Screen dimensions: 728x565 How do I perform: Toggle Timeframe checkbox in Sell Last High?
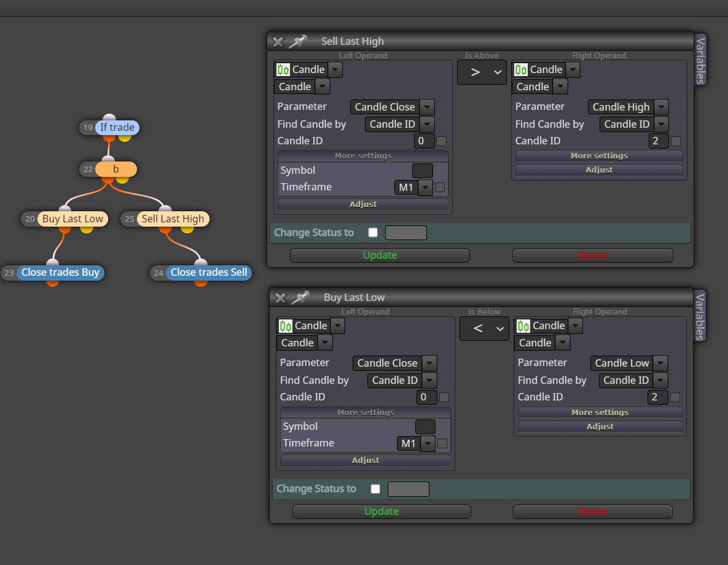440,187
